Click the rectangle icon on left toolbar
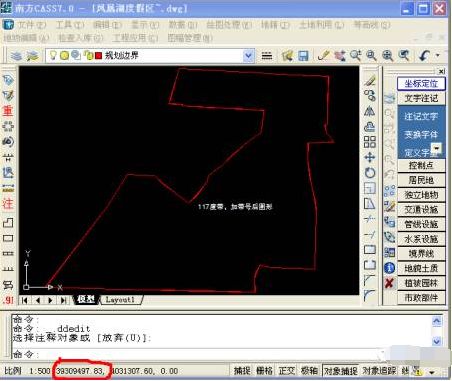Viewport: 452px width, 381px height. pos(8,238)
